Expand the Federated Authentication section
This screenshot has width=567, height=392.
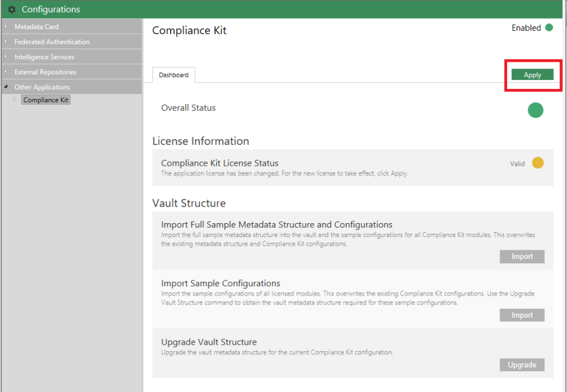coord(6,42)
